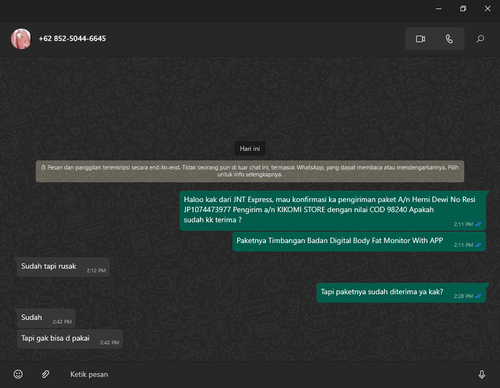
Task: Select the 'Sudah tapi rusak' message
Action: (x=63, y=267)
